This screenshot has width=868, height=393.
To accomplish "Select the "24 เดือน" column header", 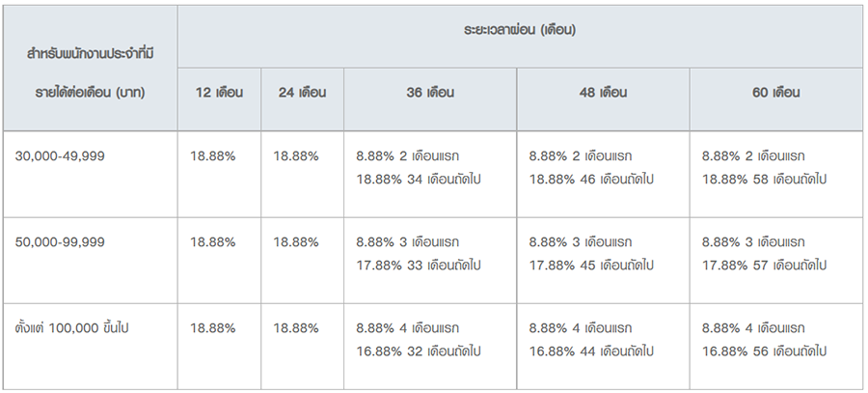I will pyautogui.click(x=301, y=94).
